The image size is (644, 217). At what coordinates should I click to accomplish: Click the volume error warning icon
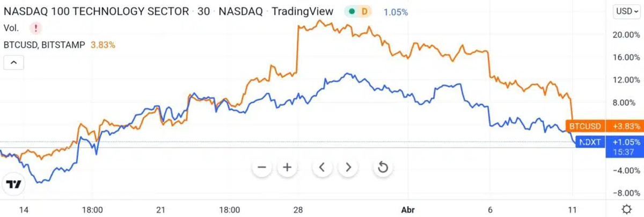35,28
